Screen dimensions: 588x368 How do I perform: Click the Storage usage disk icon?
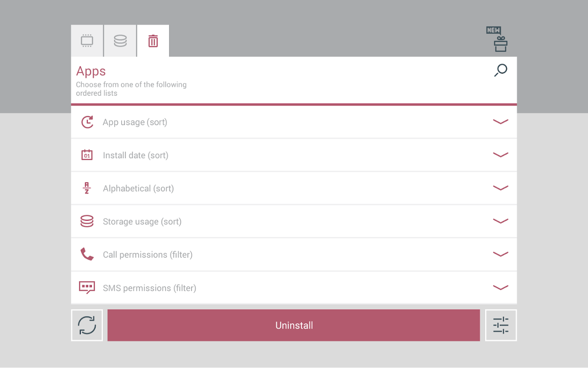click(87, 221)
